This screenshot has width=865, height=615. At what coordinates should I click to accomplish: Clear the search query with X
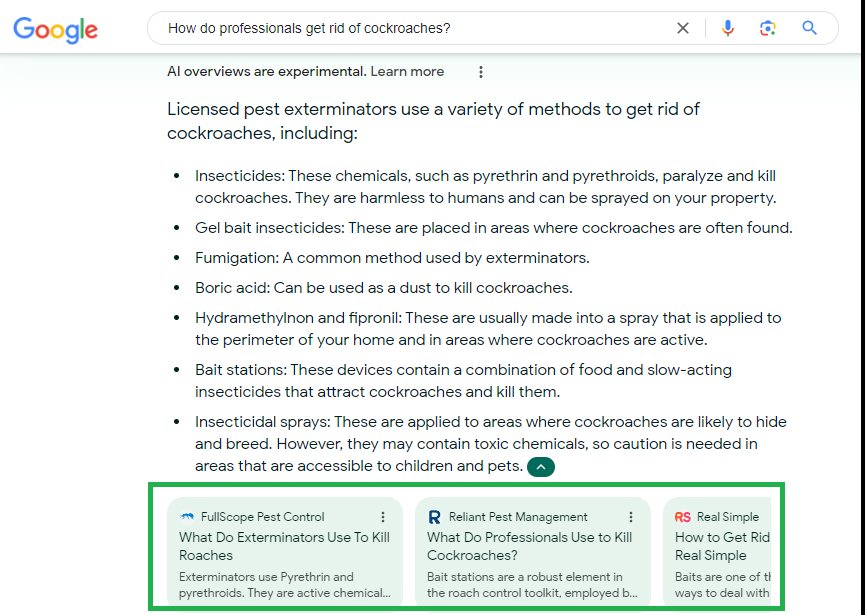[x=682, y=28]
